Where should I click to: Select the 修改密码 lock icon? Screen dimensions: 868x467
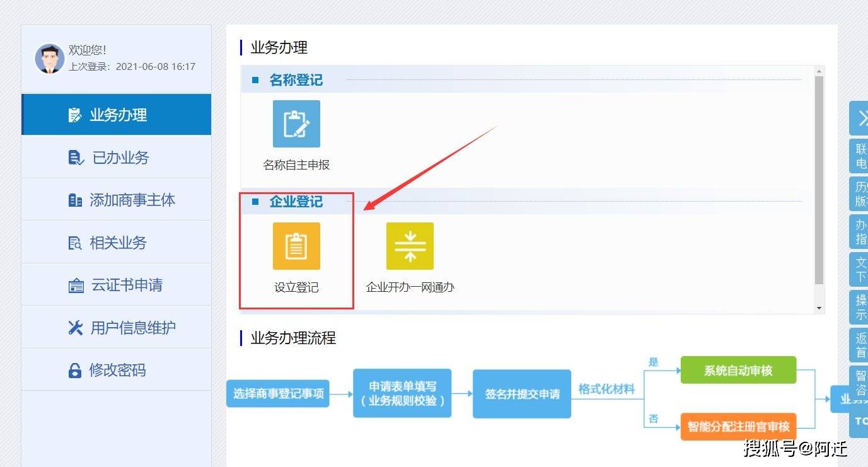pyautogui.click(x=75, y=369)
